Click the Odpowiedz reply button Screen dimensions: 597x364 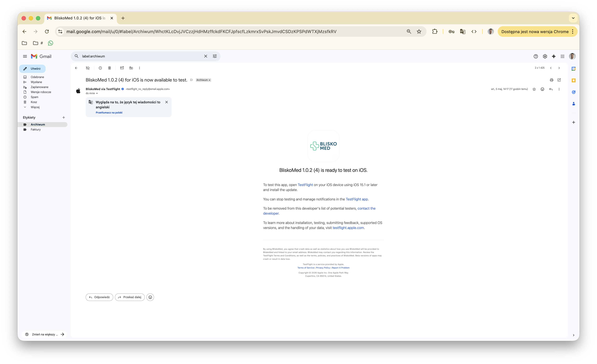point(99,297)
